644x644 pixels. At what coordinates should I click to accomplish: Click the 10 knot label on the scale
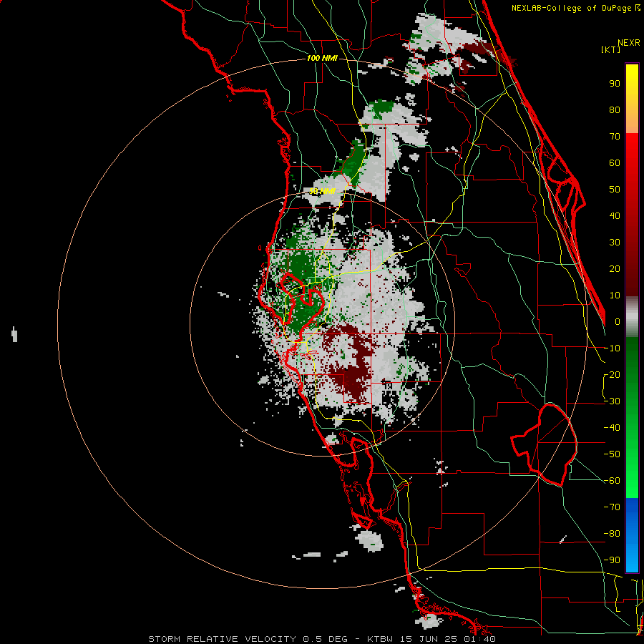[x=615, y=296]
